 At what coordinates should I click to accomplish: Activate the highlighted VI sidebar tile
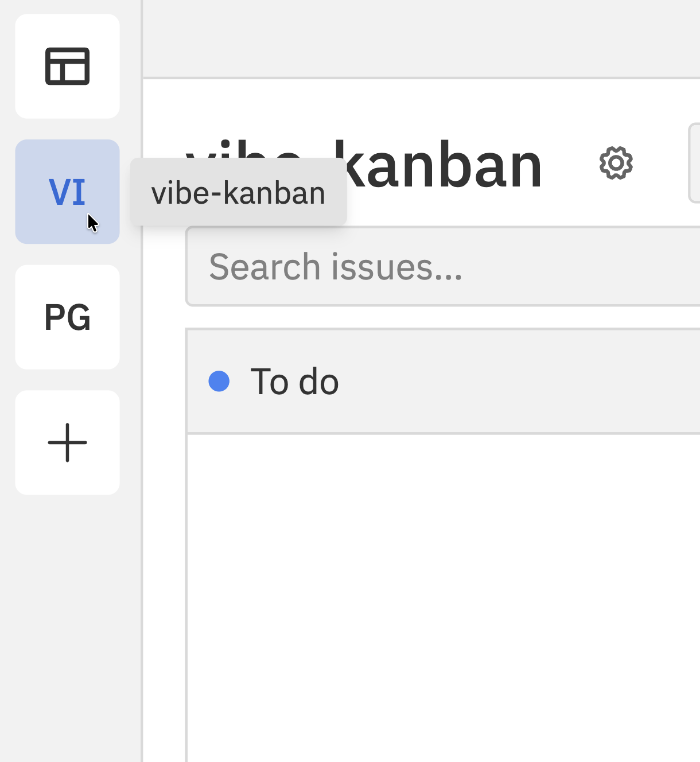pos(67,192)
